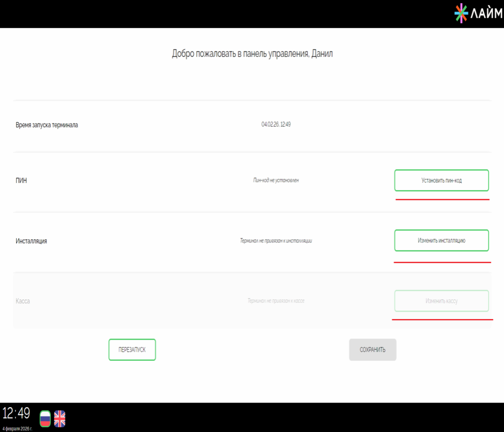Select the welcome heading for Данил
504x432 pixels.
coord(252,54)
